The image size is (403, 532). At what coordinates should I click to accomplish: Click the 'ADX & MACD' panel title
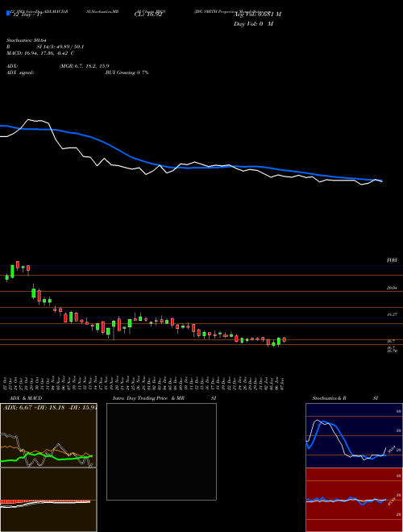26,398
